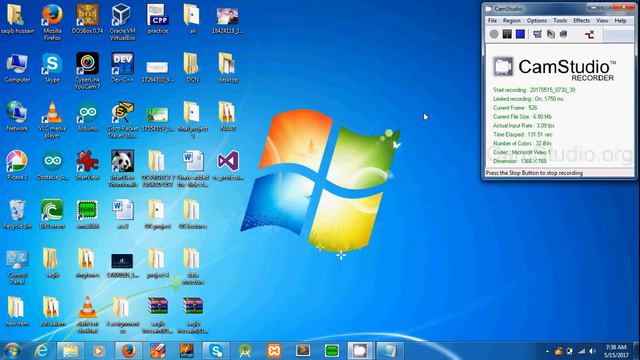Switch to CamStudio taskbar button

[360, 351]
